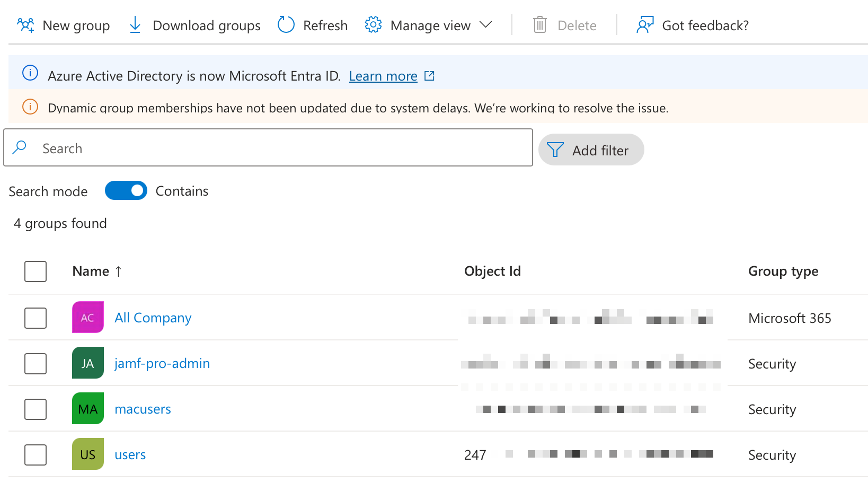The image size is (868, 491).
Task: Open the Learn more link
Action: click(383, 76)
